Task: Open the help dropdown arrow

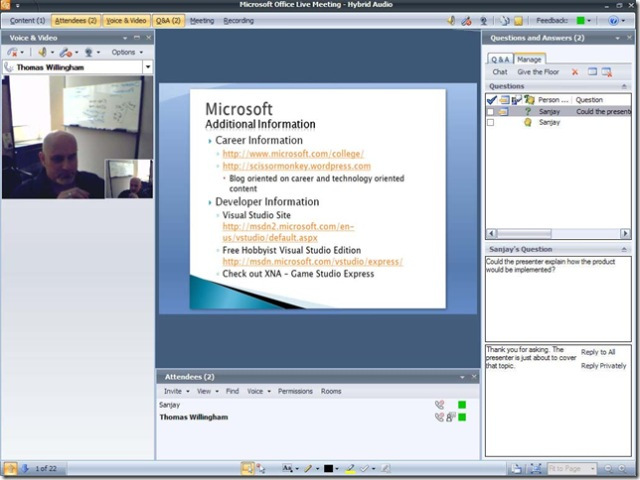Action: tap(623, 21)
